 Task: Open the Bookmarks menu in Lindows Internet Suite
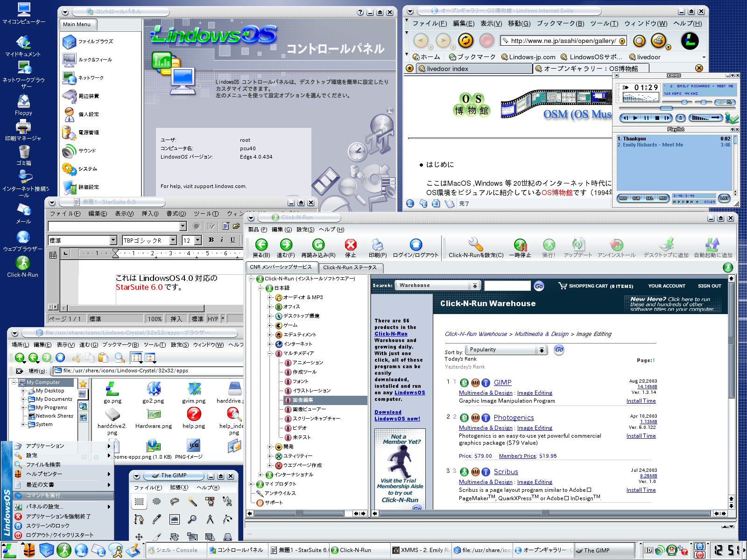click(x=560, y=23)
